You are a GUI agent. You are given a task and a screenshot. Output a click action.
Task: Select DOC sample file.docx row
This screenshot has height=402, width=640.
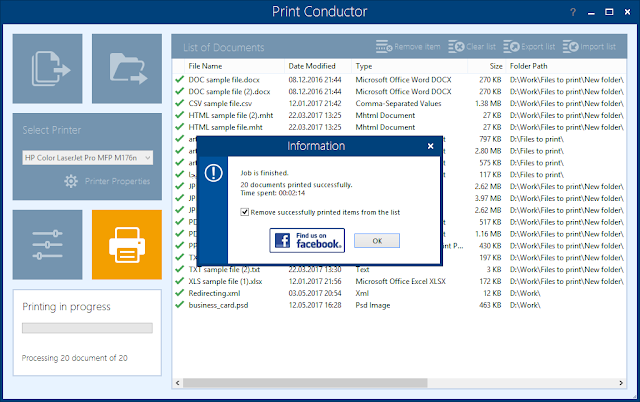[399, 80]
